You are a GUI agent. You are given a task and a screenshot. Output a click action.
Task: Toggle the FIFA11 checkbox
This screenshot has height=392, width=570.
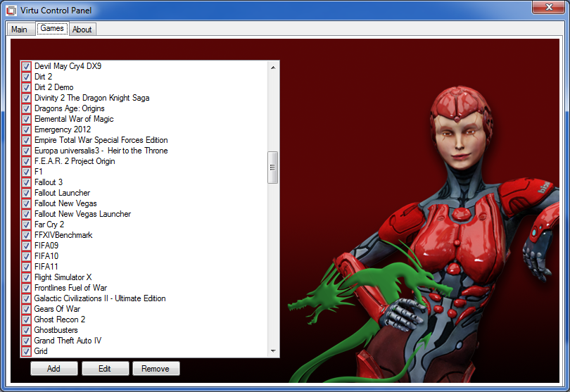tap(26, 267)
